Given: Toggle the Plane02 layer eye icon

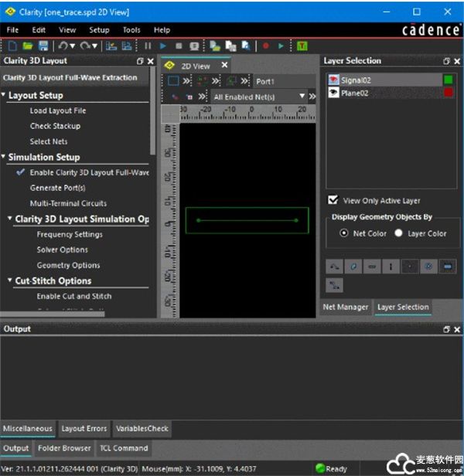Looking at the screenshot, I should point(334,93).
